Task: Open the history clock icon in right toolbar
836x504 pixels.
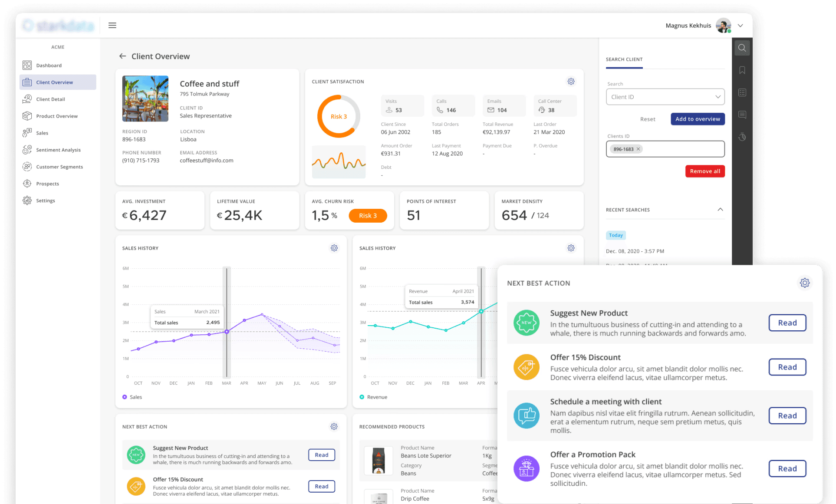Action: (742, 137)
